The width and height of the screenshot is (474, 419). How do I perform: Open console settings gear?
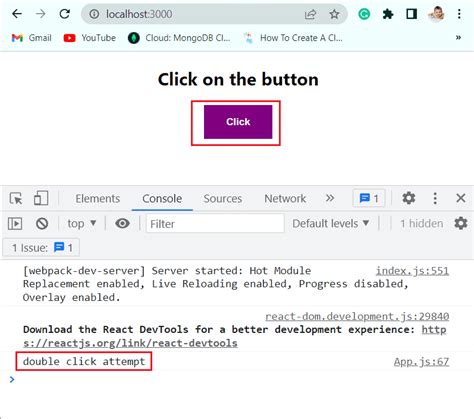tap(461, 223)
